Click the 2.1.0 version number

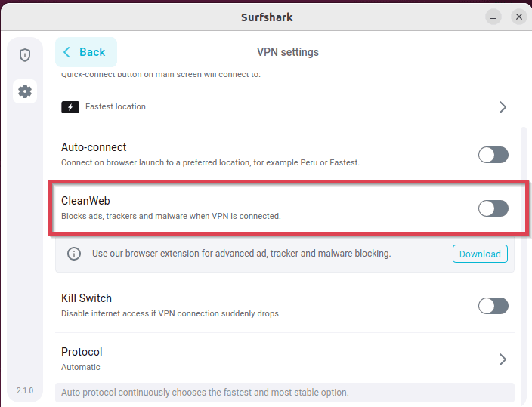coord(25,390)
